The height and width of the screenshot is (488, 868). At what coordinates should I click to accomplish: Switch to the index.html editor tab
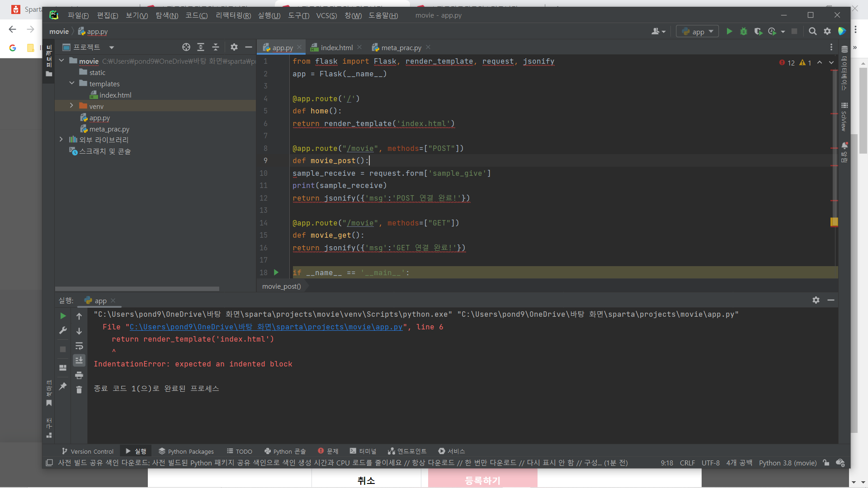[336, 47]
